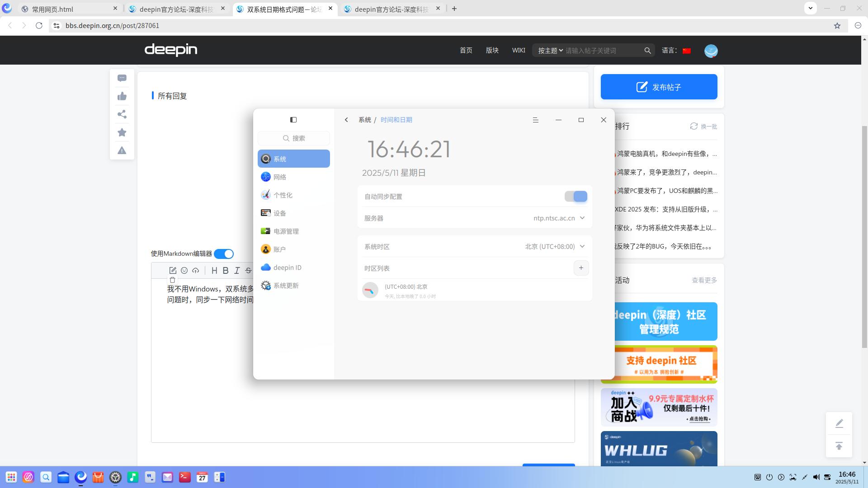Click 查看更多 in the 活动 section
868x488 pixels.
point(704,280)
